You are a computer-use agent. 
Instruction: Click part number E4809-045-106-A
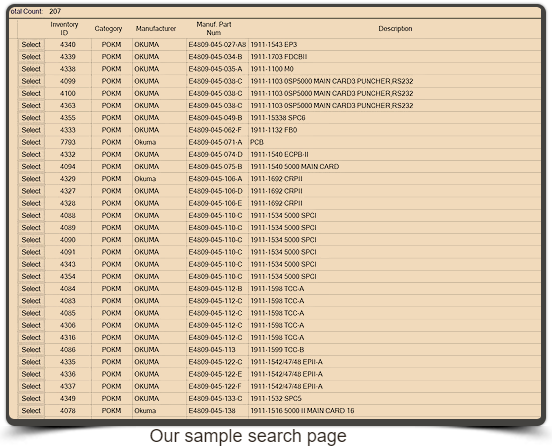pos(215,179)
